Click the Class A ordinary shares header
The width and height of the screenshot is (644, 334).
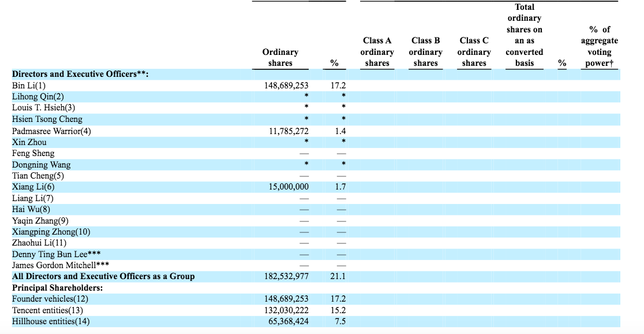coord(377,52)
